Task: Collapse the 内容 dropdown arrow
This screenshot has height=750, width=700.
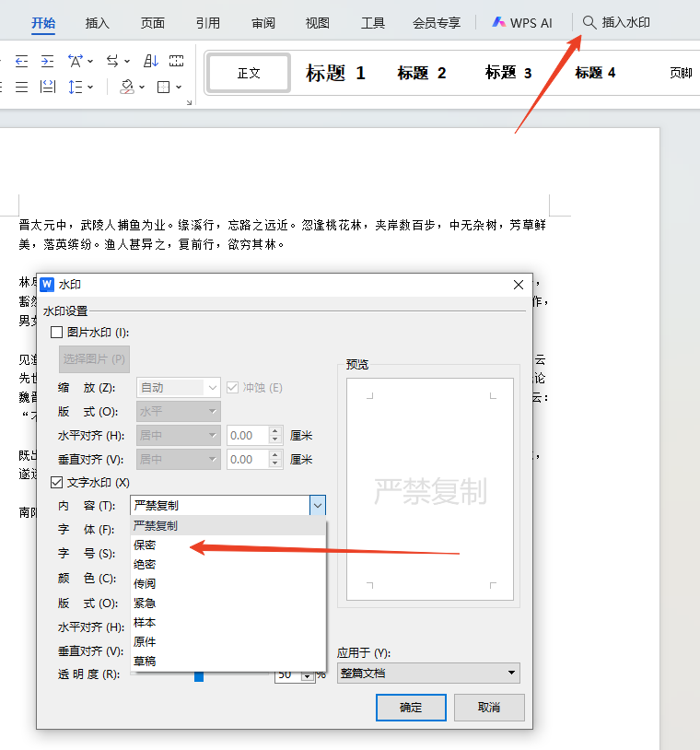Action: click(x=318, y=506)
